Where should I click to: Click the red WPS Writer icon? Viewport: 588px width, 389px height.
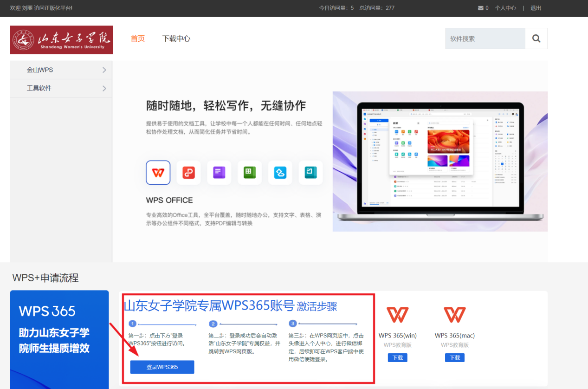[158, 173]
